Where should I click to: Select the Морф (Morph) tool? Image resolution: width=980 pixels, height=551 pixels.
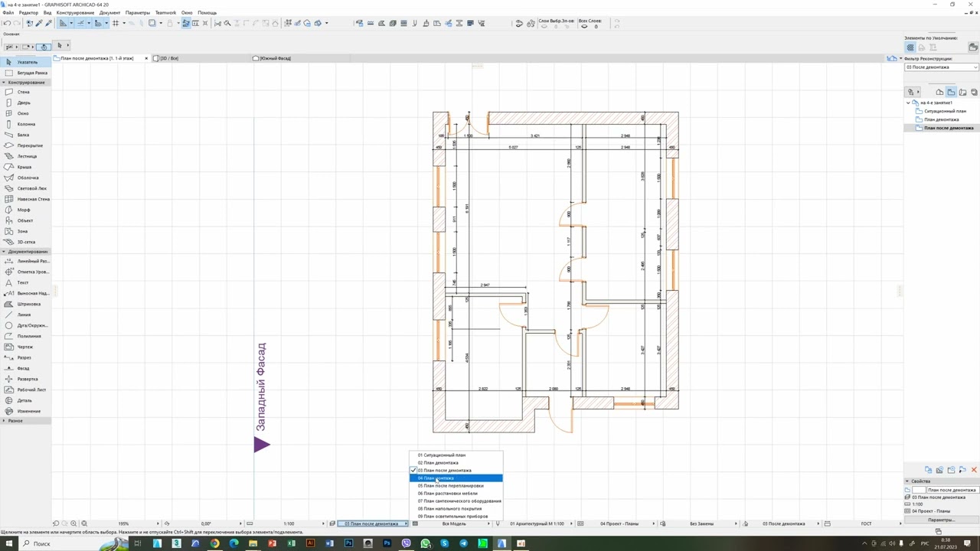click(24, 210)
